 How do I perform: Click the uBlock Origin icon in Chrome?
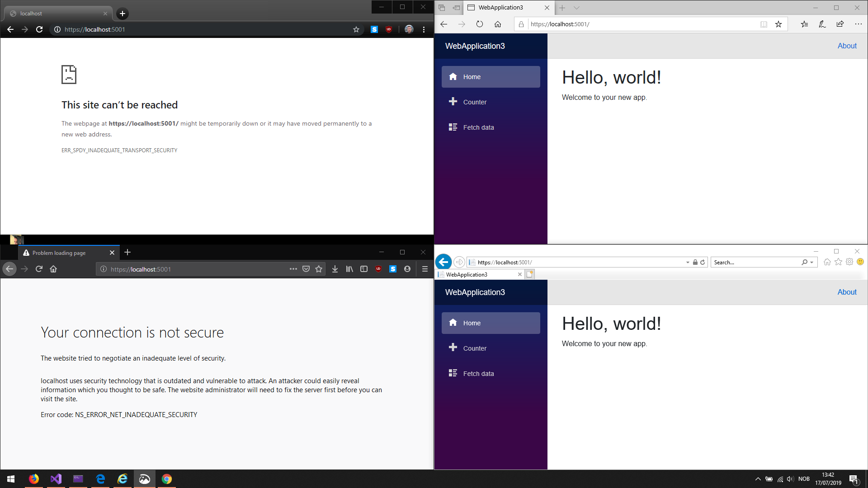(x=389, y=29)
